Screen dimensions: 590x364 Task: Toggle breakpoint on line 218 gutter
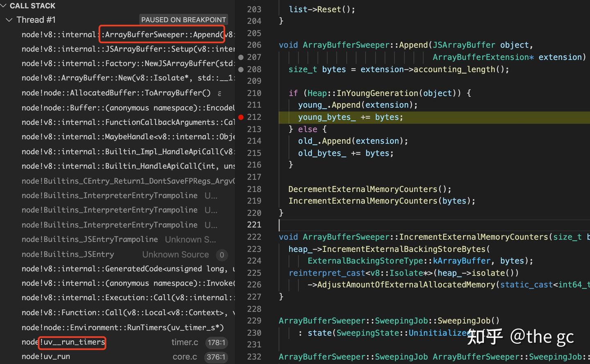pyautogui.click(x=241, y=189)
